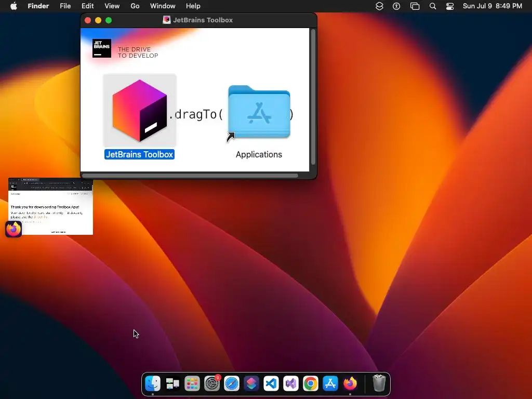Open the Window menu
Image resolution: width=532 pixels, height=399 pixels.
coord(163,6)
